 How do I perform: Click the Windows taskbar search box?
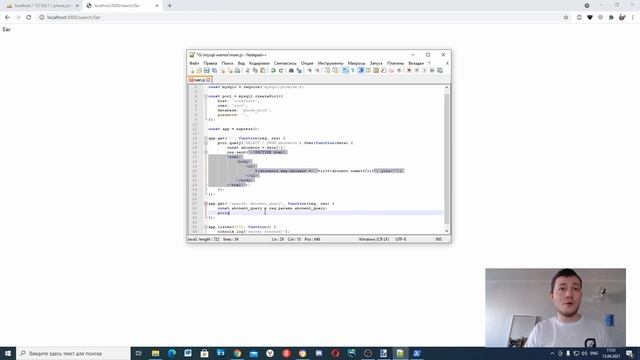click(x=73, y=353)
